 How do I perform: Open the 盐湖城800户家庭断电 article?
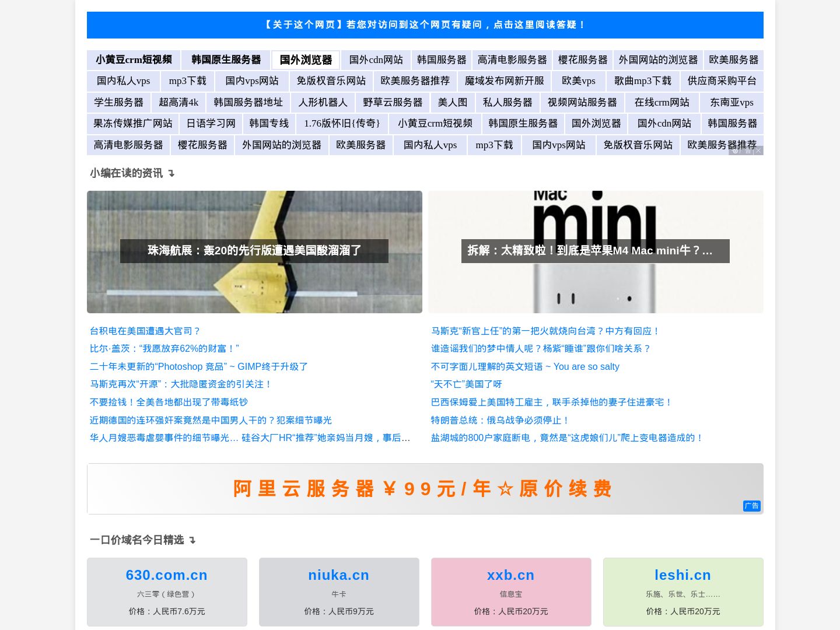pos(568,438)
